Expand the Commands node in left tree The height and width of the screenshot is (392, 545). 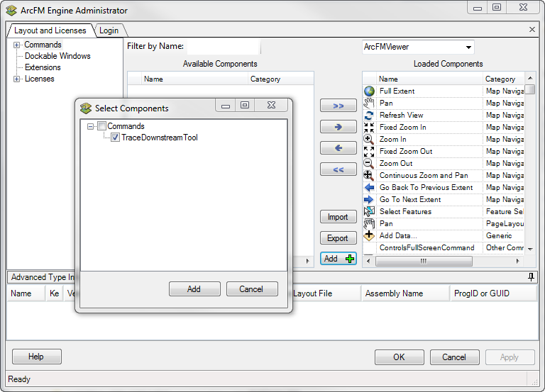pos(16,45)
